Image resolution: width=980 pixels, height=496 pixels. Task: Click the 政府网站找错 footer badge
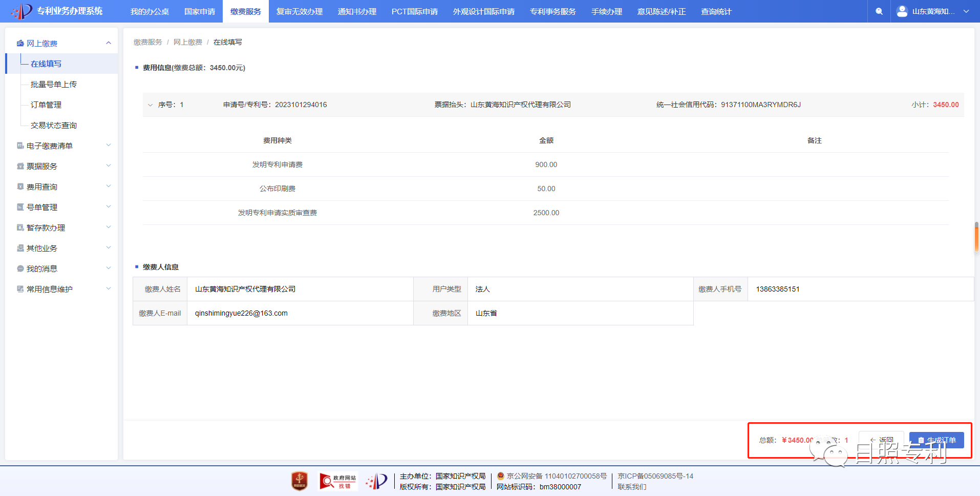pyautogui.click(x=337, y=481)
